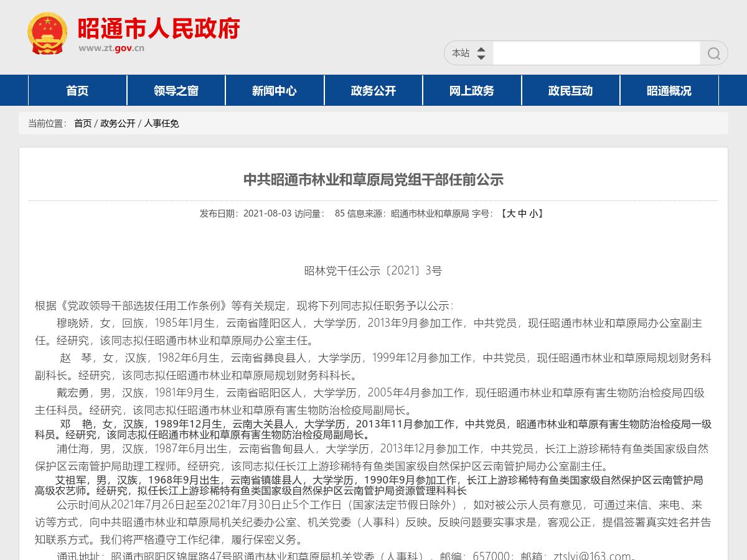Open the 新闻中心 menu item

pos(275,90)
